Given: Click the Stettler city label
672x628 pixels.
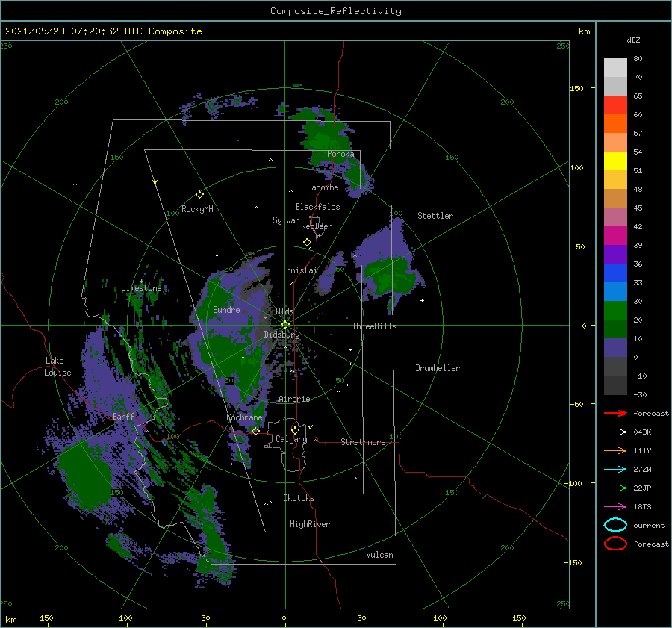Looking at the screenshot, I should tap(435, 216).
